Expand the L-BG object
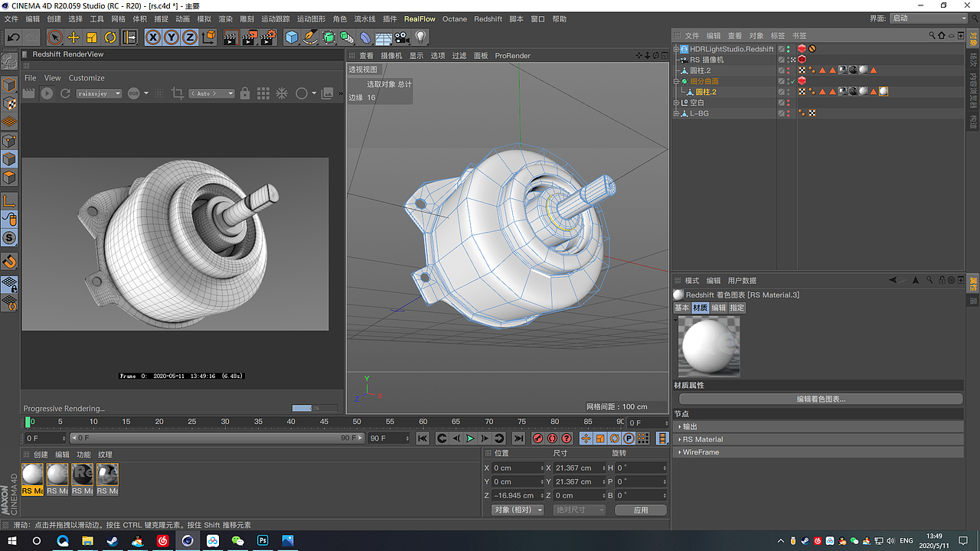This screenshot has width=980, height=551. pyautogui.click(x=676, y=113)
